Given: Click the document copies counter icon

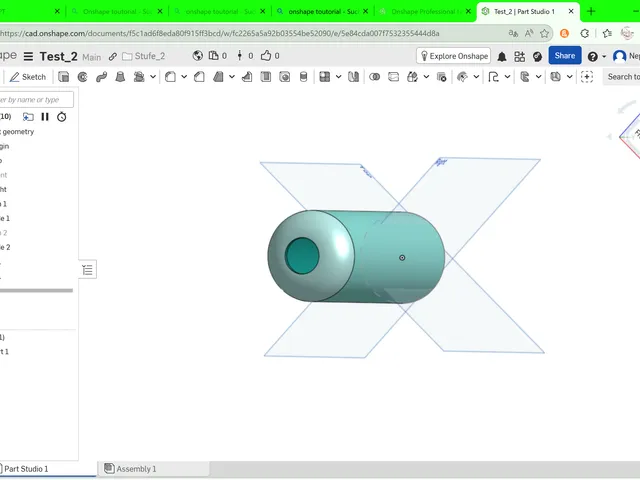Looking at the screenshot, I should pyautogui.click(x=213, y=56).
